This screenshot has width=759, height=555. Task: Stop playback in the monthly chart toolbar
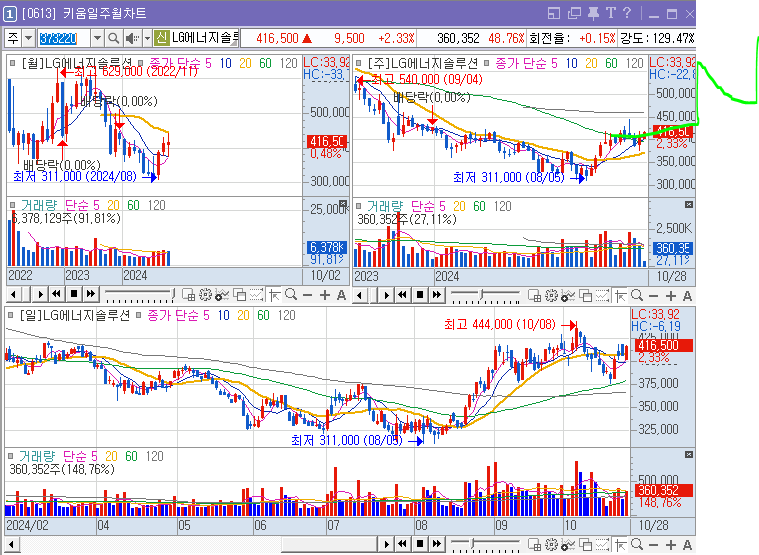pyautogui.click(x=74, y=294)
